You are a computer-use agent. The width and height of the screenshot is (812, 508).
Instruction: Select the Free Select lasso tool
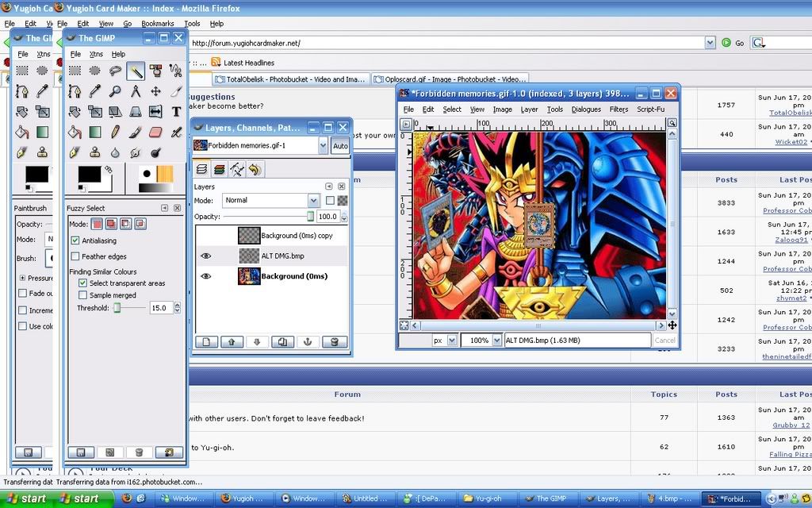(115, 71)
